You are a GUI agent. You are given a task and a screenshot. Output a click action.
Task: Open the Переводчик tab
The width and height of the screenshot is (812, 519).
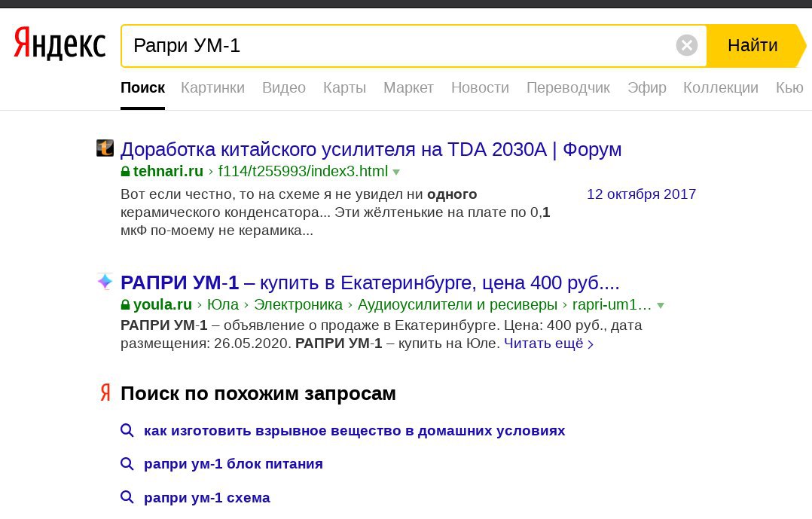coord(568,87)
